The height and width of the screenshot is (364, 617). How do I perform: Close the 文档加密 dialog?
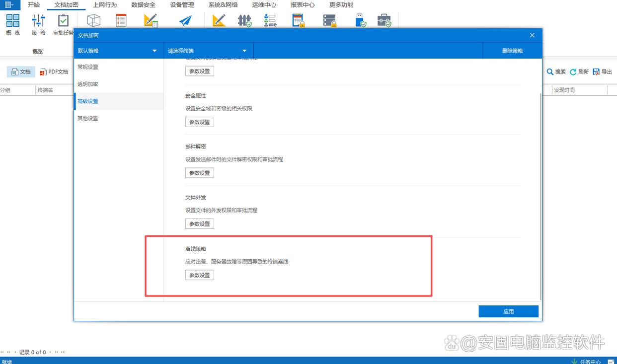[x=532, y=35]
